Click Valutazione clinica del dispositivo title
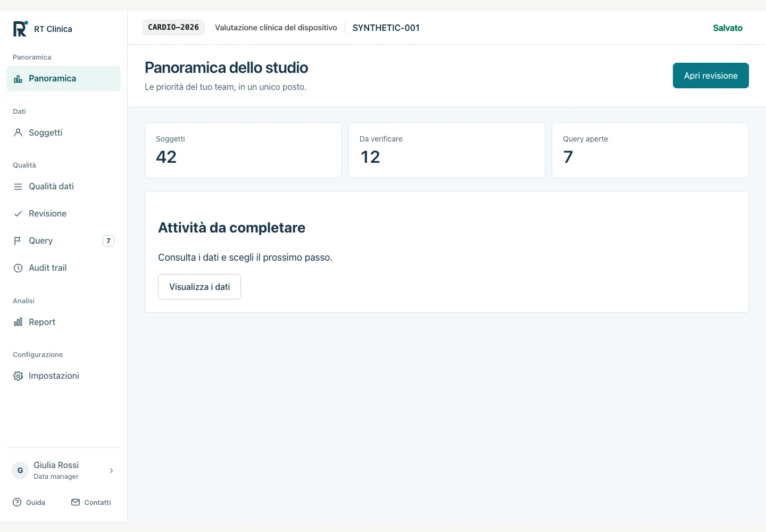Screen dimensions: 766x532 tap(276, 28)
